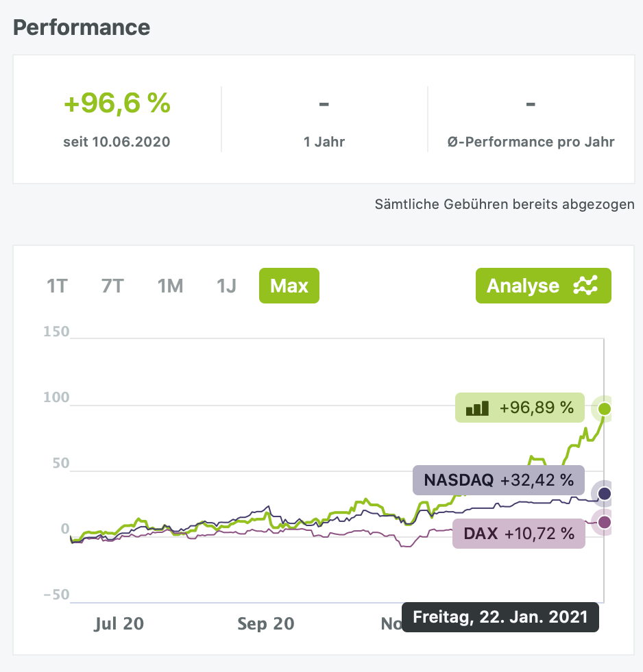
Task: Click the bar chart icon in portfolio label
Action: (477, 408)
